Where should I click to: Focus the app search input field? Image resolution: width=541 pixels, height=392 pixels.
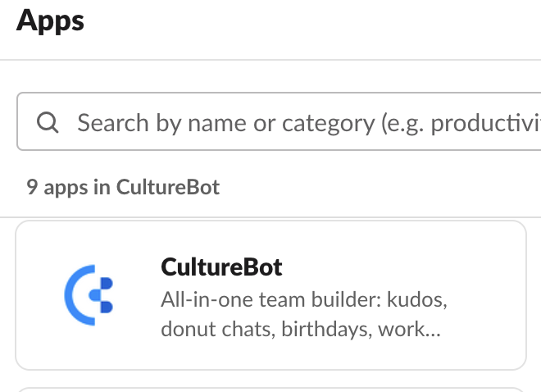coord(279,121)
